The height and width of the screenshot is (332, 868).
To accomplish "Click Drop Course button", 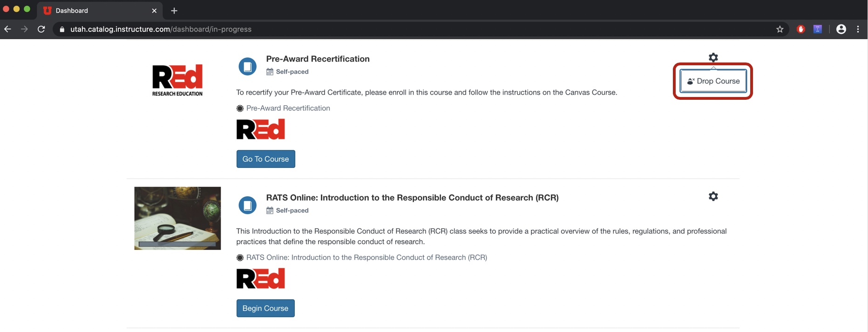I will (713, 81).
